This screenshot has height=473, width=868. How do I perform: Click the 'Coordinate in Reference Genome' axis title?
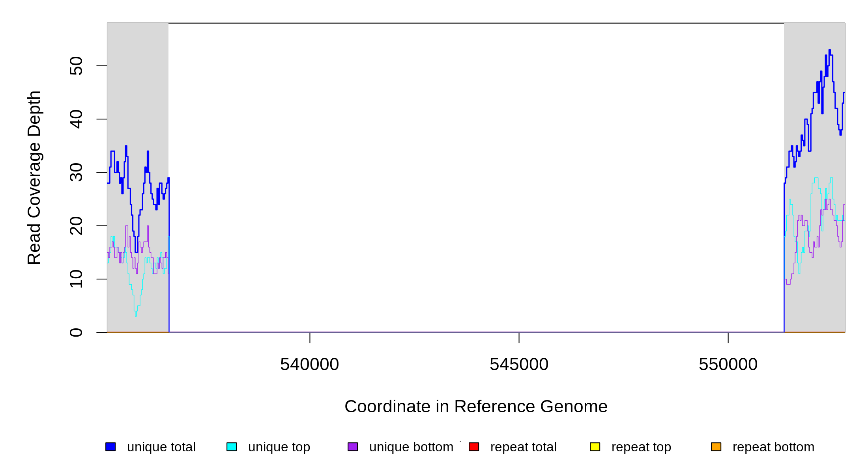(476, 406)
